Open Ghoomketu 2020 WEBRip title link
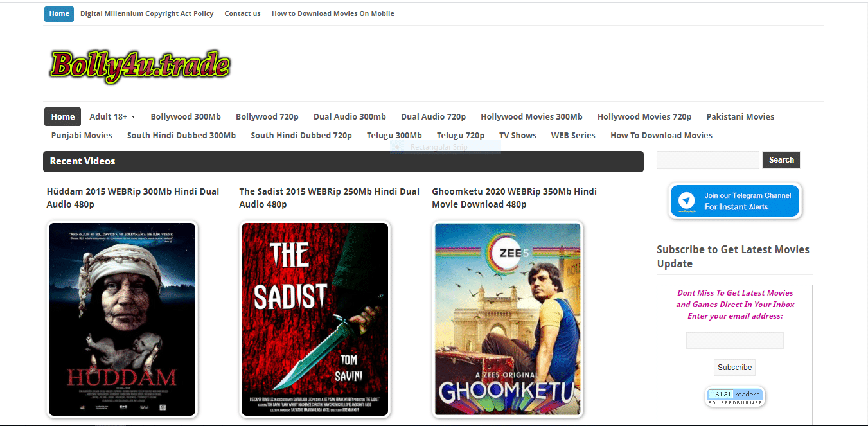This screenshot has width=868, height=426. 514,198
